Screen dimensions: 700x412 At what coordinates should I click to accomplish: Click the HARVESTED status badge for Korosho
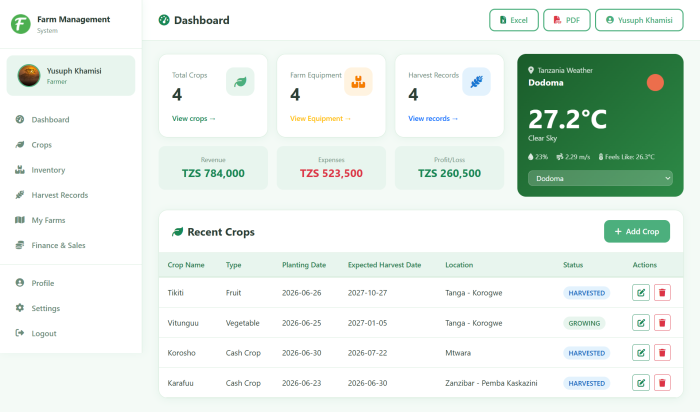pos(586,353)
